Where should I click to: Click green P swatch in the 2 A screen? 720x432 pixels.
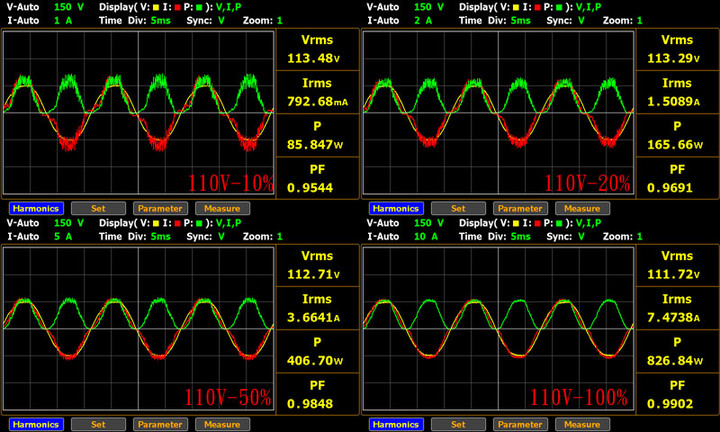coord(559,7)
